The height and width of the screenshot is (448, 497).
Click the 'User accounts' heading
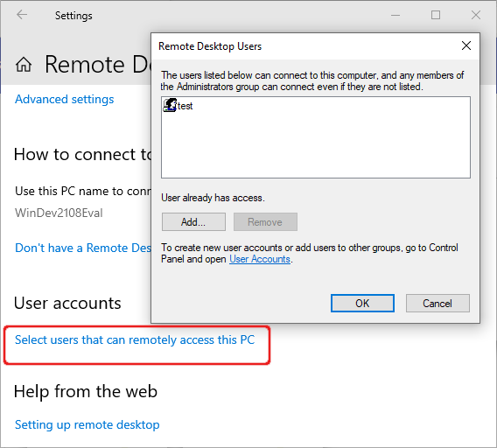coord(67,303)
